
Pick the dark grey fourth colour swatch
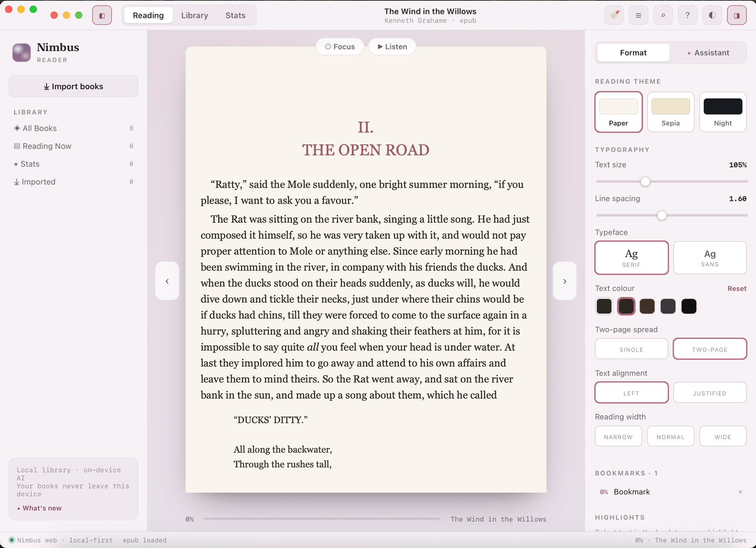tap(668, 306)
